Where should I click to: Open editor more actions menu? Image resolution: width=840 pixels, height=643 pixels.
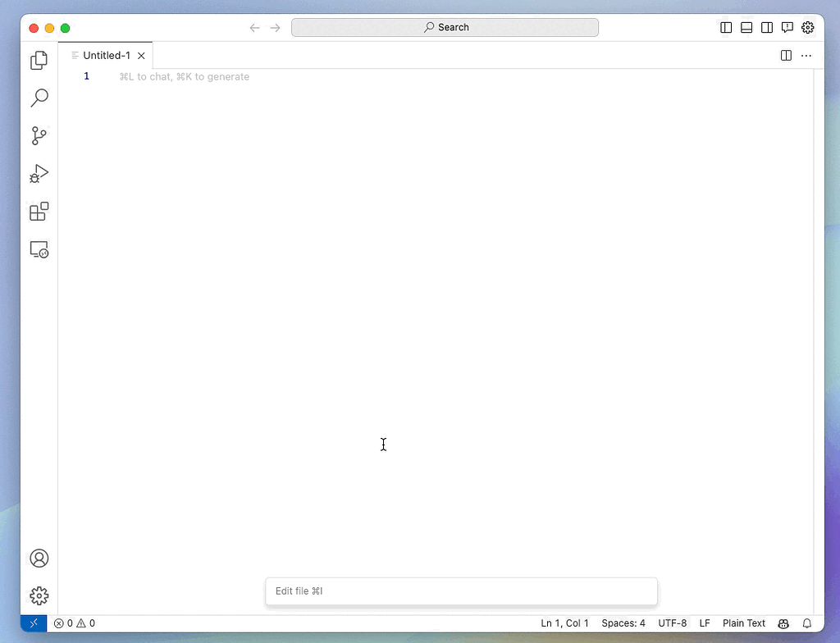coord(806,55)
